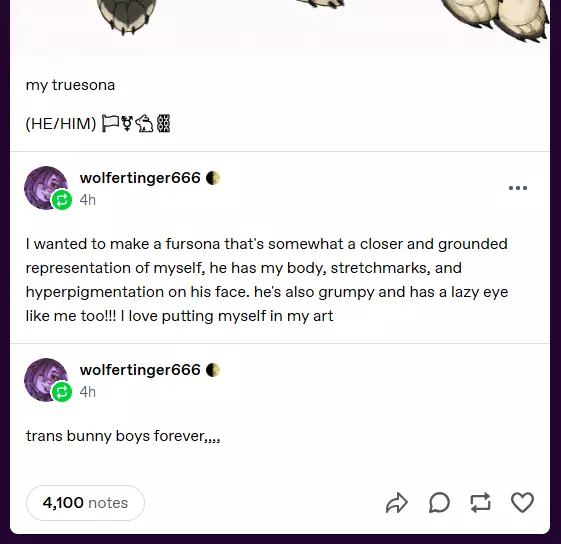Click second wolfertinger666 username link
This screenshot has width=561, height=544.
(x=140, y=370)
